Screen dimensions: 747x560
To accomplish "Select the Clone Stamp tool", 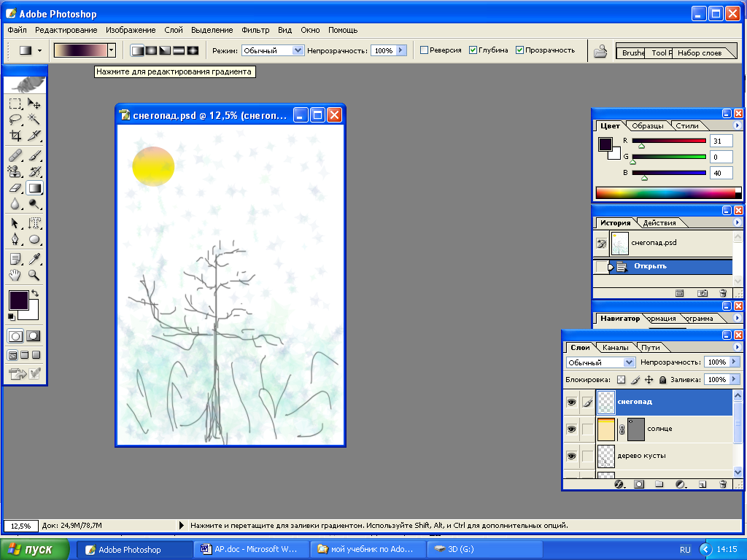I will coord(15,171).
